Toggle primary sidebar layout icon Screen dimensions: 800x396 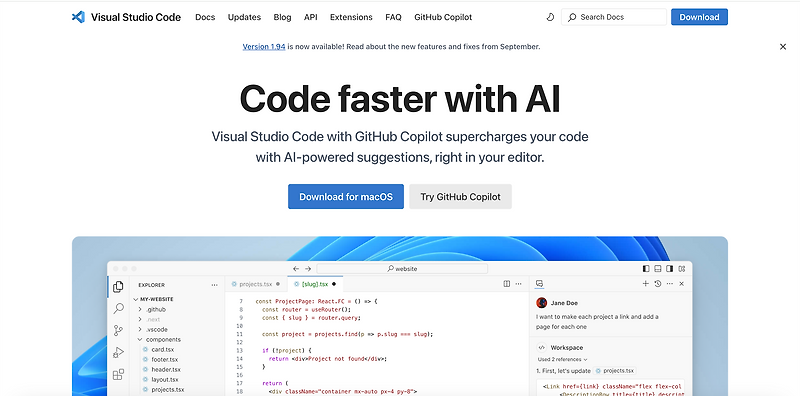click(x=646, y=268)
